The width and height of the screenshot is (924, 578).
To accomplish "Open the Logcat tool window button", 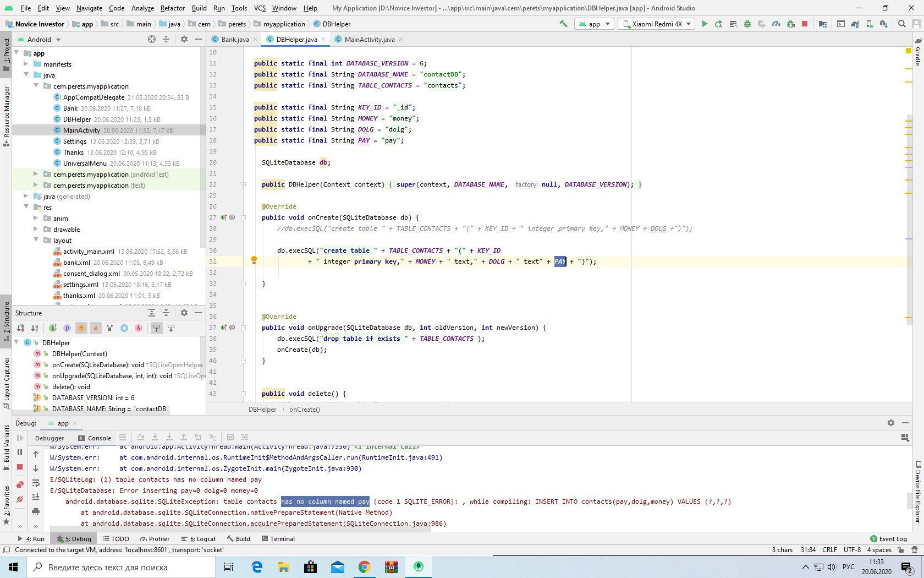I will point(202,539).
